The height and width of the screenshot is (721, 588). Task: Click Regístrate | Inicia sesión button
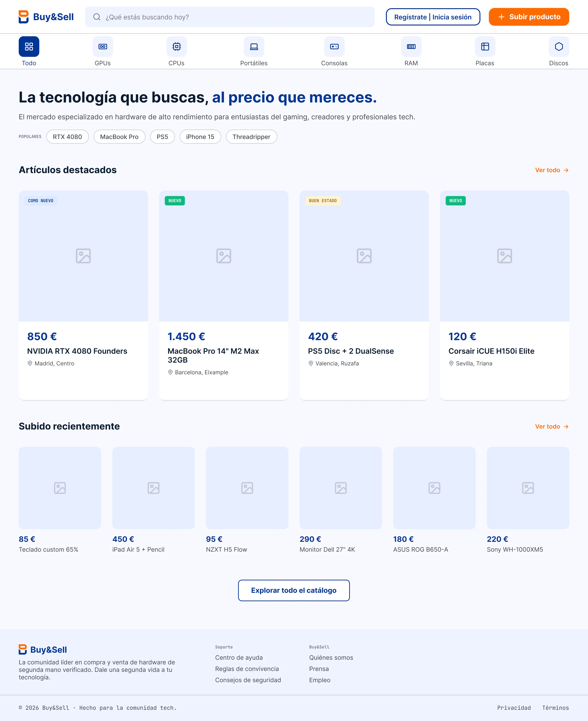click(x=433, y=17)
